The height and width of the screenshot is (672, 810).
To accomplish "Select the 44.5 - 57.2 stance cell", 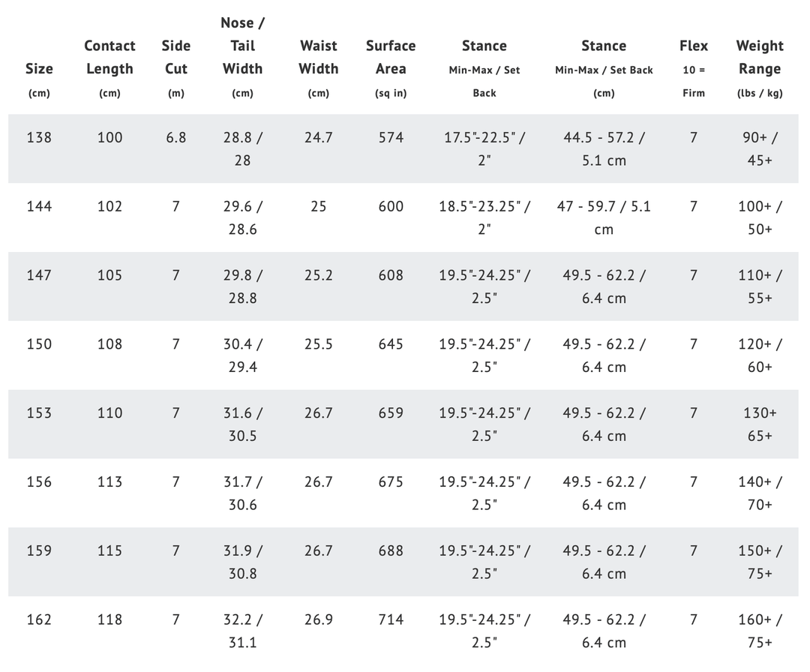I will pyautogui.click(x=604, y=148).
